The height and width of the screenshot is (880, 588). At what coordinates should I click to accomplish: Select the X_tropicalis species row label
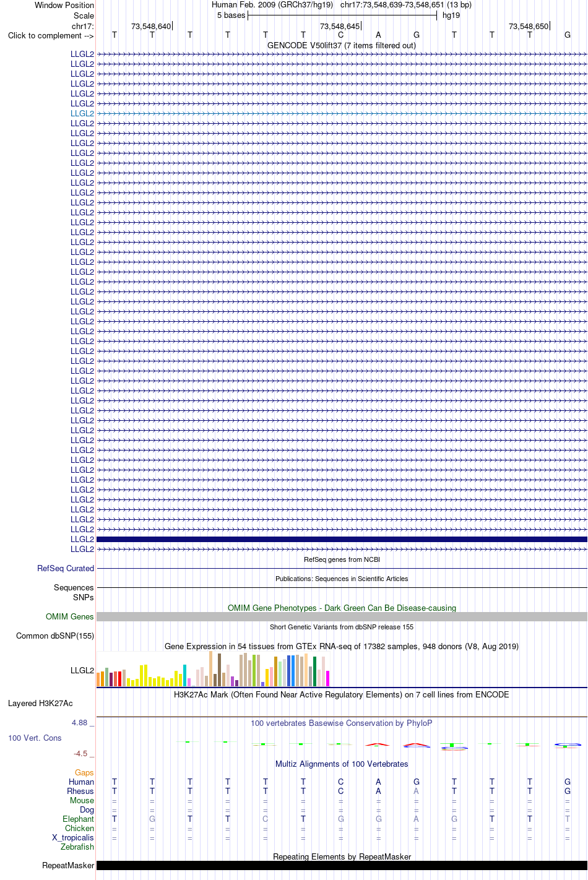73,837
